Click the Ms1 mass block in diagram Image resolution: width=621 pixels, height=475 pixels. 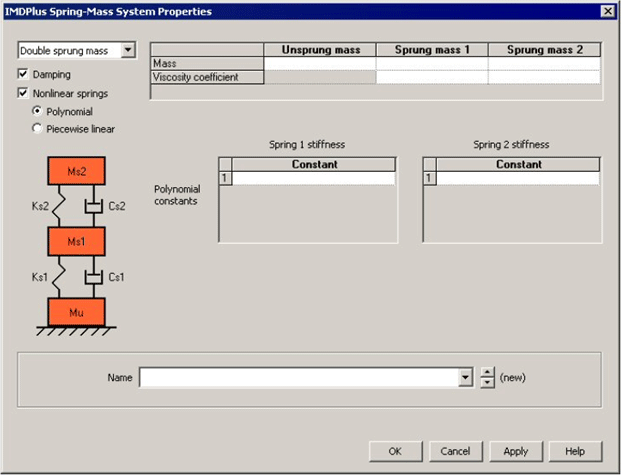coord(76,241)
